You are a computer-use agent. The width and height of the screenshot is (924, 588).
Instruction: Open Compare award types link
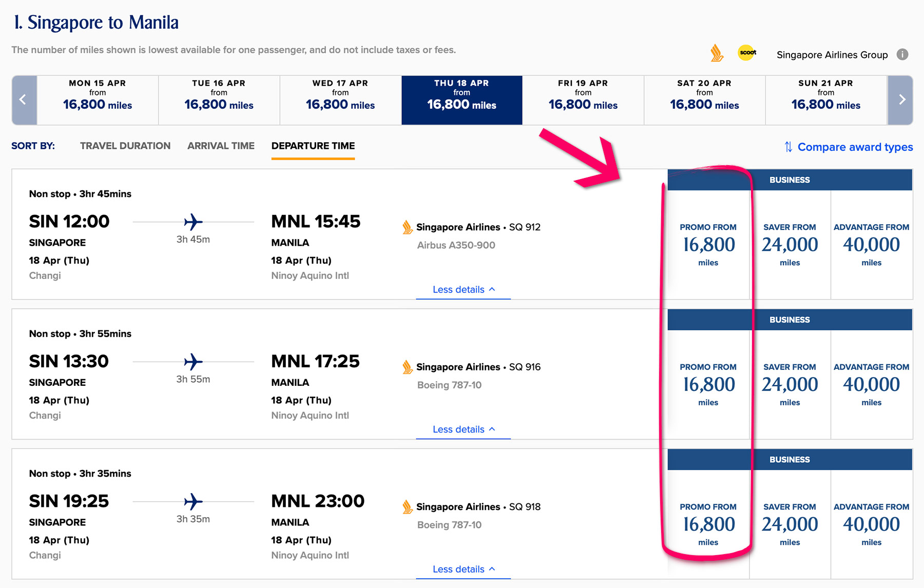855,147
